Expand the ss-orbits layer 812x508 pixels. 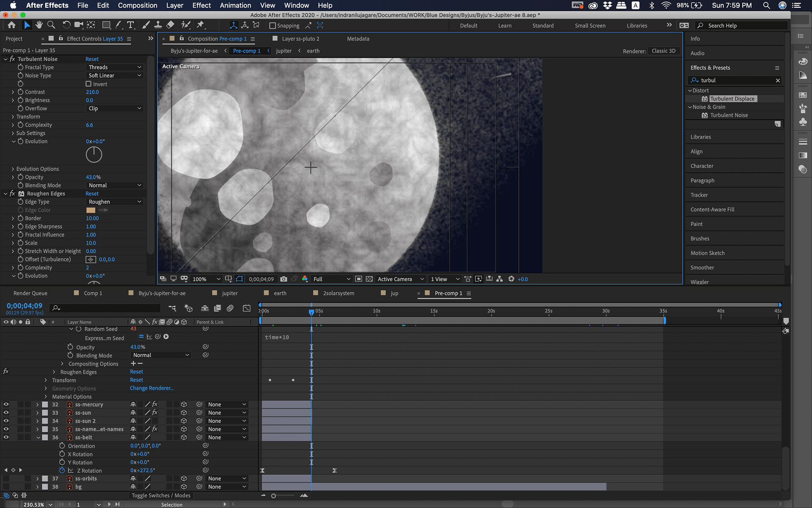click(x=38, y=478)
